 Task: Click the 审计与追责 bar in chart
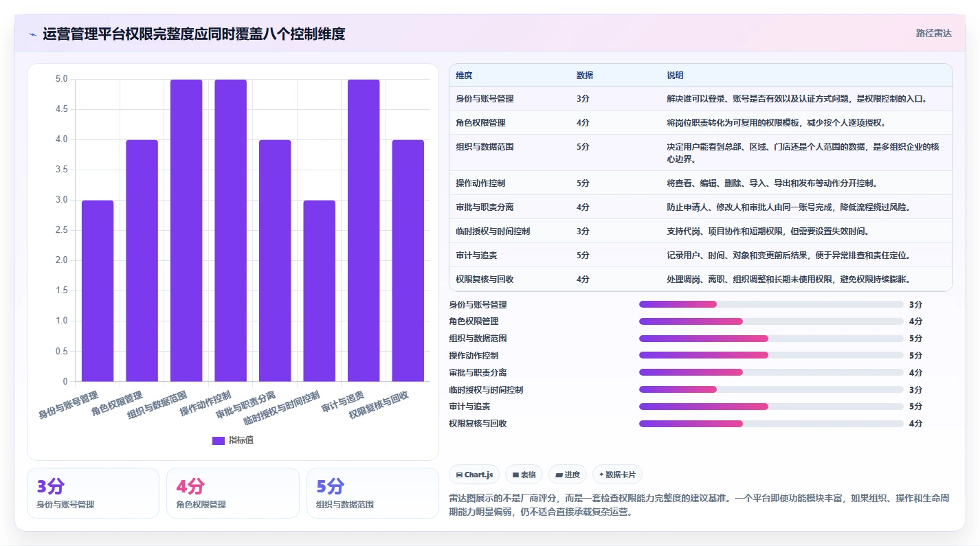(x=364, y=230)
